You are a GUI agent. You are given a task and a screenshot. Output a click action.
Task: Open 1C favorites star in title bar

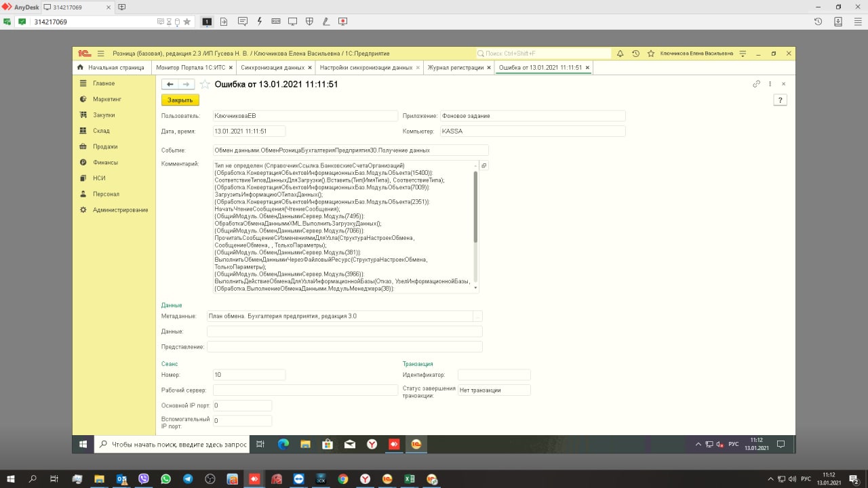click(x=651, y=54)
